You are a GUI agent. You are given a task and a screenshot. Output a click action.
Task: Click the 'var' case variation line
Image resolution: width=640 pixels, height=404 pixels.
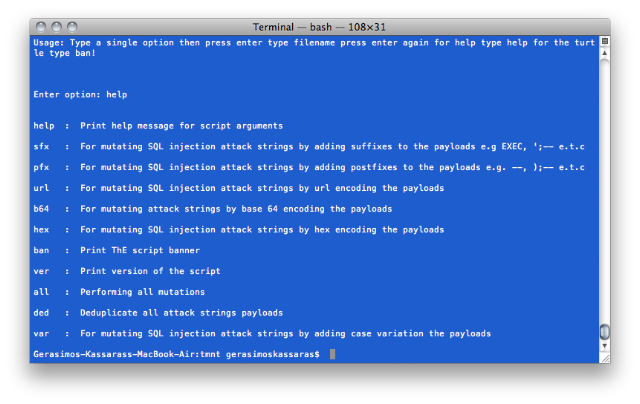(x=262, y=333)
